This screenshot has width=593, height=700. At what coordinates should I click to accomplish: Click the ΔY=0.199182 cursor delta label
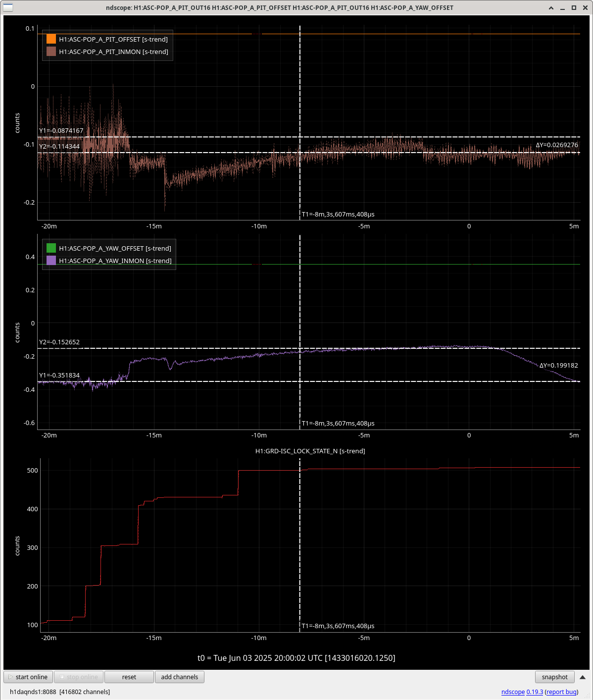click(559, 366)
